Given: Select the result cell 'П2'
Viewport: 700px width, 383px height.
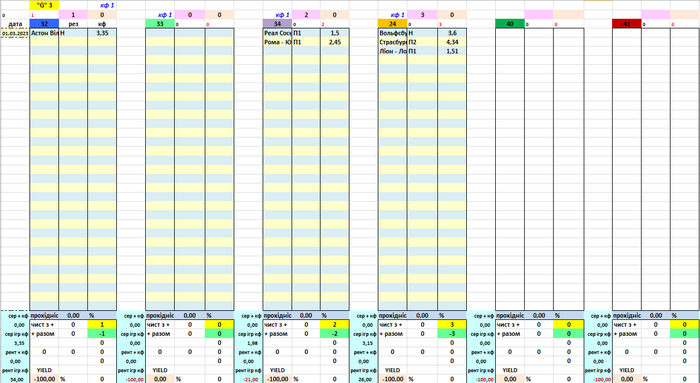Looking at the screenshot, I should click(x=422, y=42).
